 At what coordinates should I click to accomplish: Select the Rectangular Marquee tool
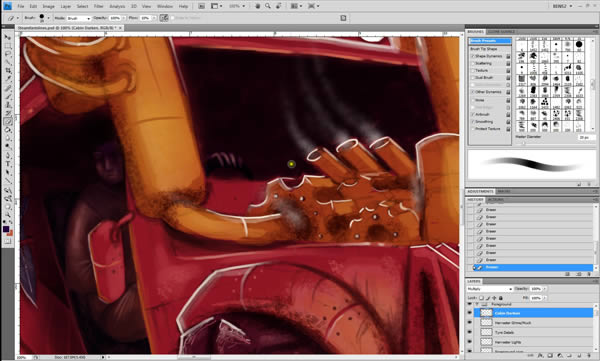[8, 46]
